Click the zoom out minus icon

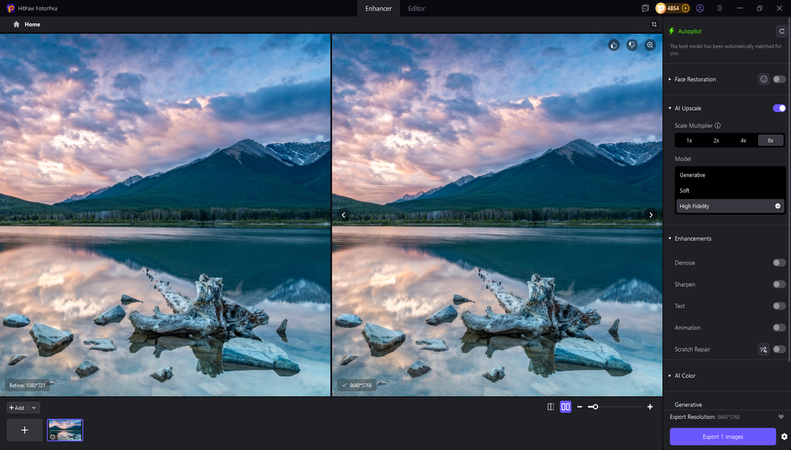click(580, 407)
